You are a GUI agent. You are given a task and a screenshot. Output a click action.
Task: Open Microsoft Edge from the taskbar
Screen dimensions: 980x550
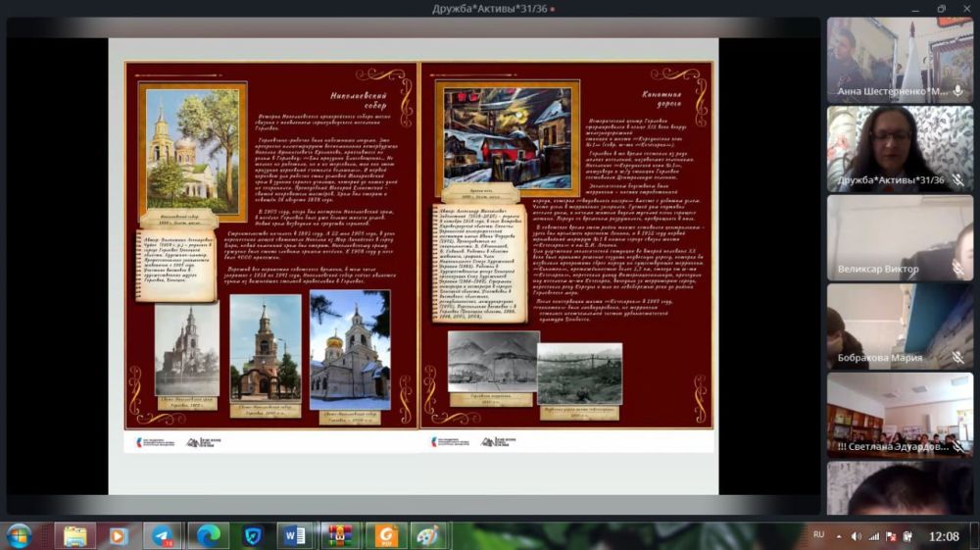(208, 536)
